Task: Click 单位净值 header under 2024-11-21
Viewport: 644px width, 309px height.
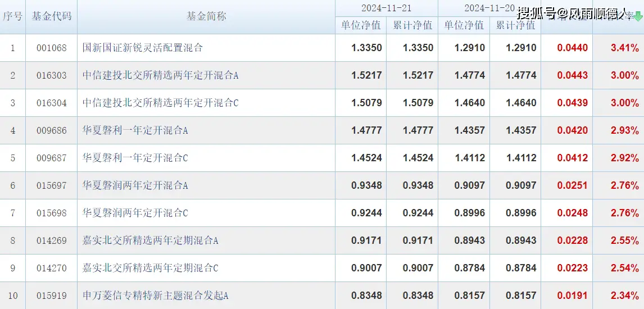Action: (361, 25)
